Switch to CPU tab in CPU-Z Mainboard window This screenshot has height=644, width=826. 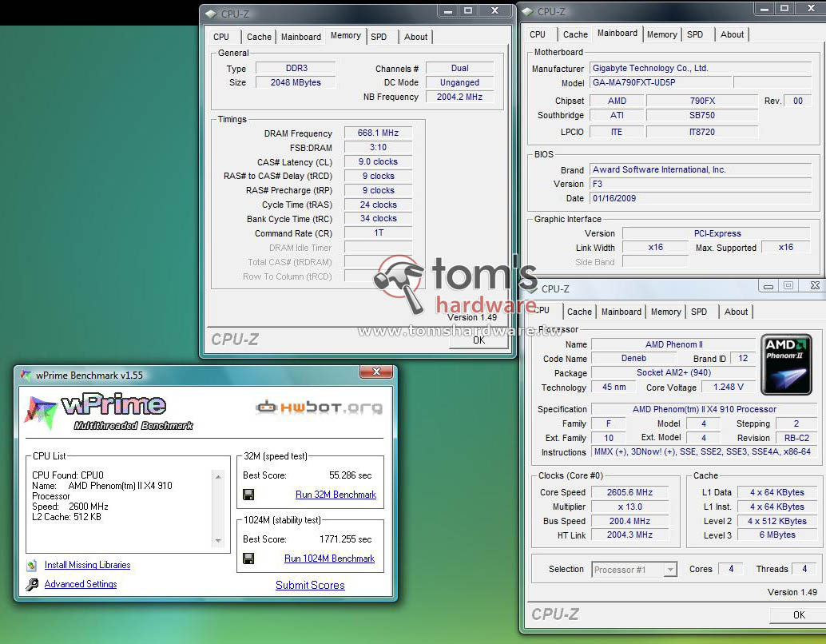click(x=538, y=34)
